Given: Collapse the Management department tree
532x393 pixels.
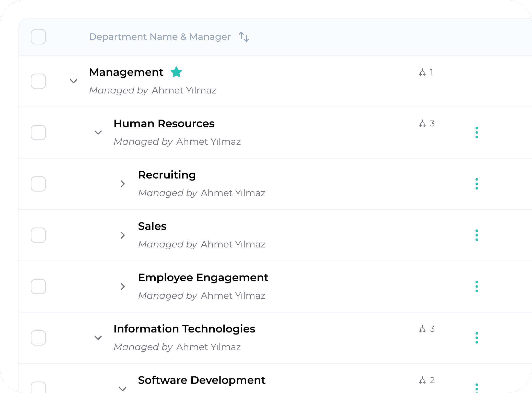Looking at the screenshot, I should (74, 81).
